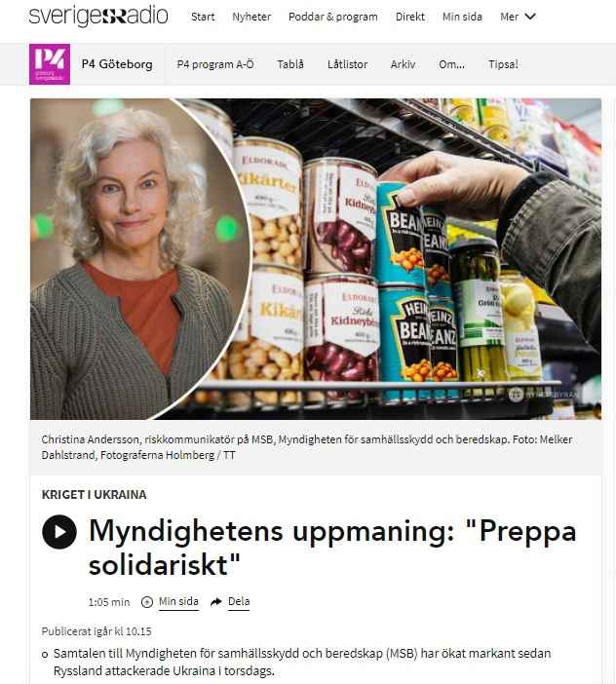Image resolution: width=616 pixels, height=684 pixels.
Task: Click the P4 channel logo
Action: tap(50, 64)
